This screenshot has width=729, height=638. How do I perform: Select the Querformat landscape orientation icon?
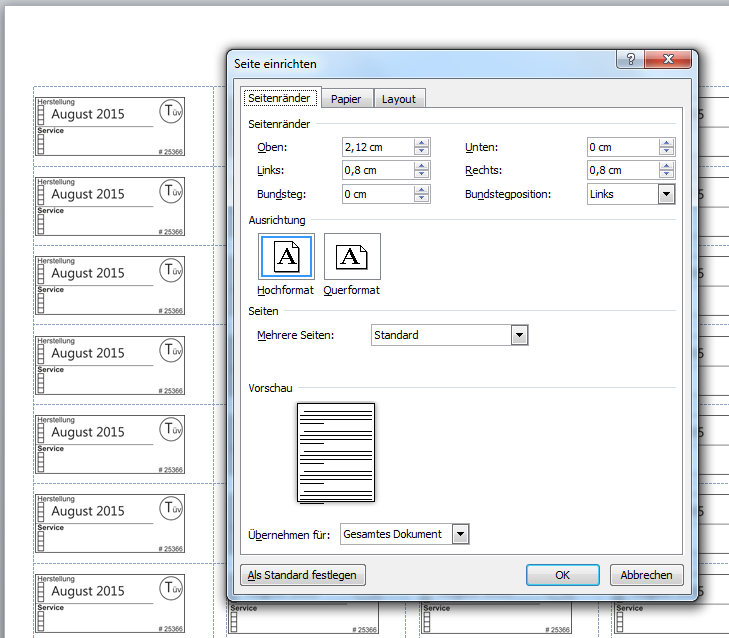point(352,258)
